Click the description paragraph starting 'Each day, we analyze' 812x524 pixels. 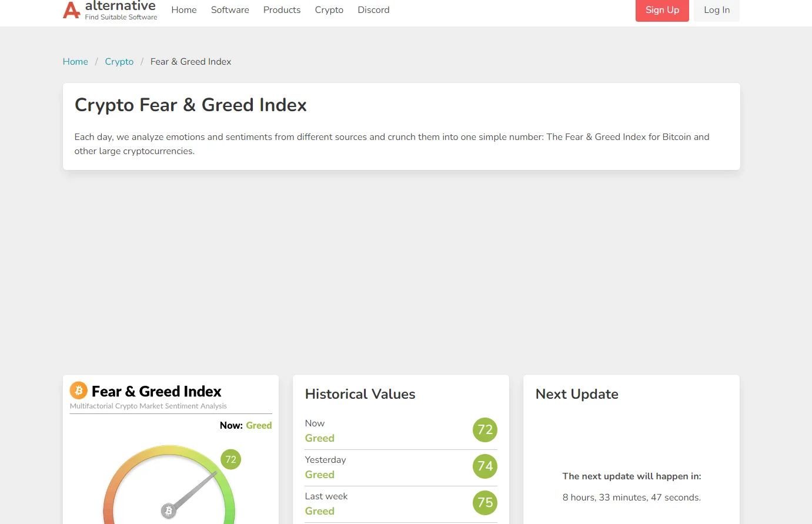pos(392,144)
